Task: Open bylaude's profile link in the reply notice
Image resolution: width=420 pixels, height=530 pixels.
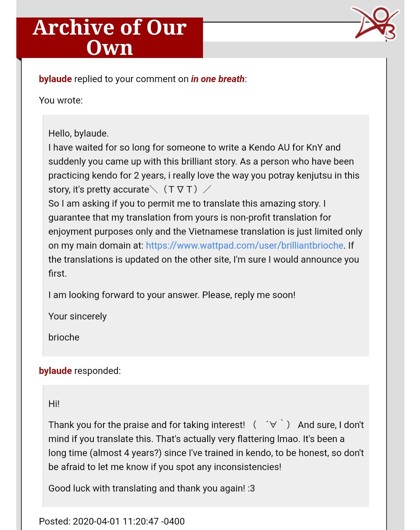Action: click(55, 79)
